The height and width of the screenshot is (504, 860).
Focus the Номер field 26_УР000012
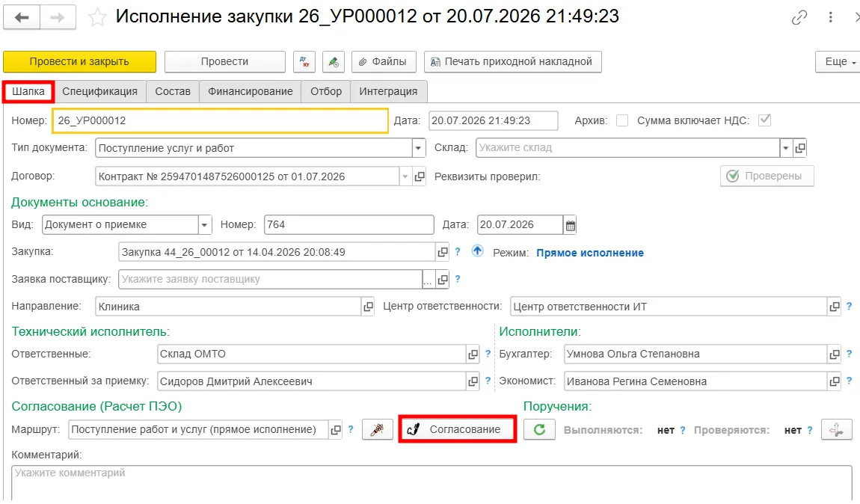coord(221,120)
